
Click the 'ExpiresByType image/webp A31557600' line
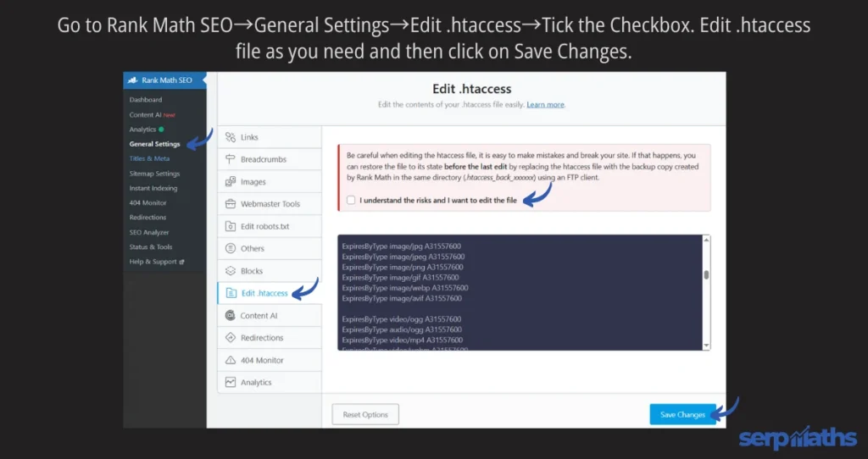point(405,288)
